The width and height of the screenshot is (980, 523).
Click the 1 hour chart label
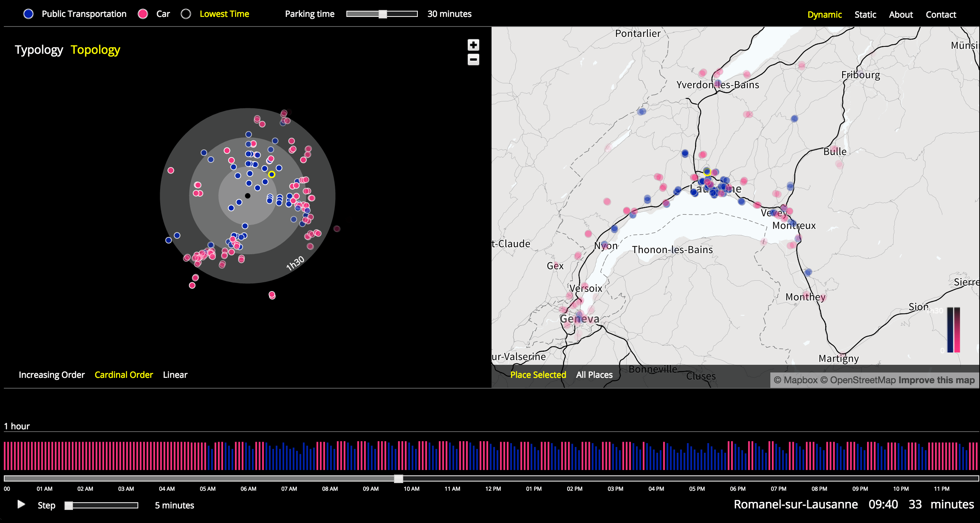coord(17,426)
